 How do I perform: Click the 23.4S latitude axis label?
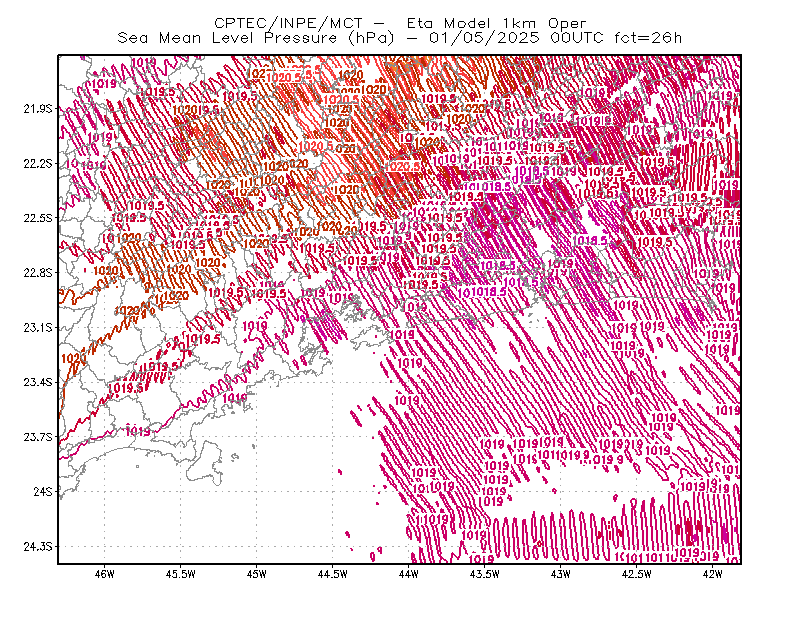38,382
